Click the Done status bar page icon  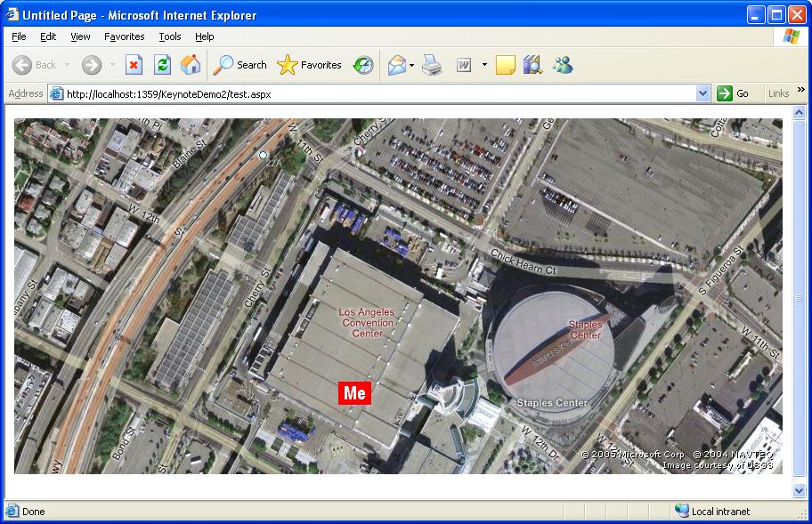(12, 511)
